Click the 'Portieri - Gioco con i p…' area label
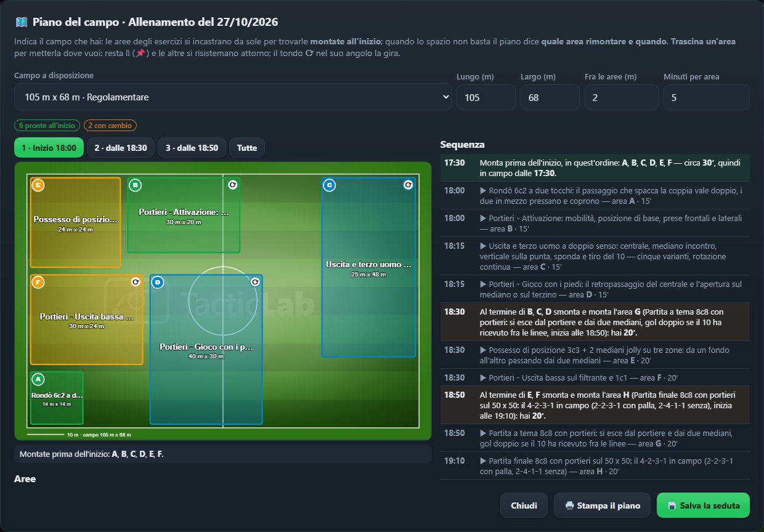Screen dimensions: 764x532 tap(206, 347)
